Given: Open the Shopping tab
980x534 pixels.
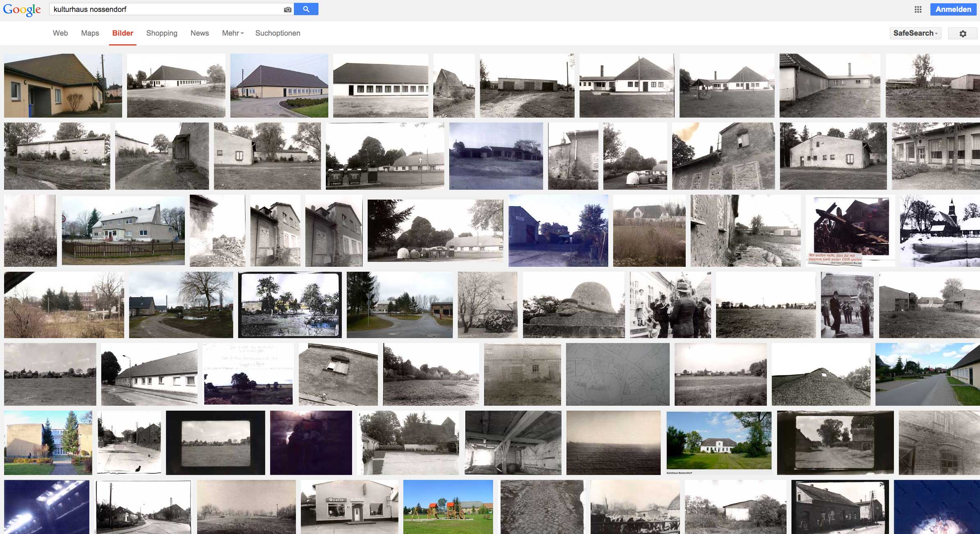Looking at the screenshot, I should point(161,33).
